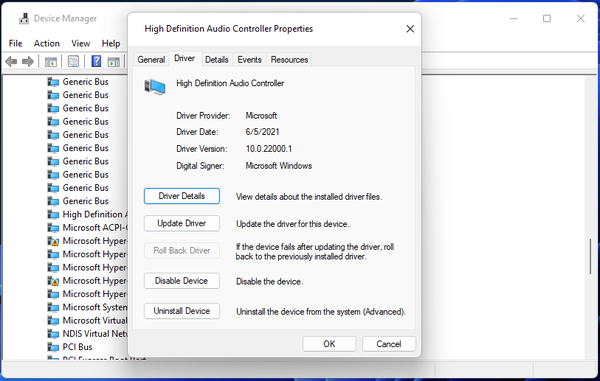
Task: Open the File menu
Action: click(x=16, y=43)
